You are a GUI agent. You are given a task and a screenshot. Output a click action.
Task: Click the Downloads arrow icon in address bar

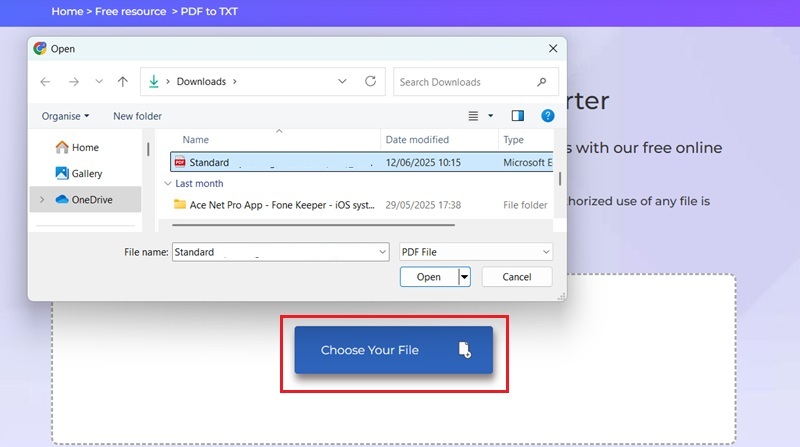coord(154,82)
